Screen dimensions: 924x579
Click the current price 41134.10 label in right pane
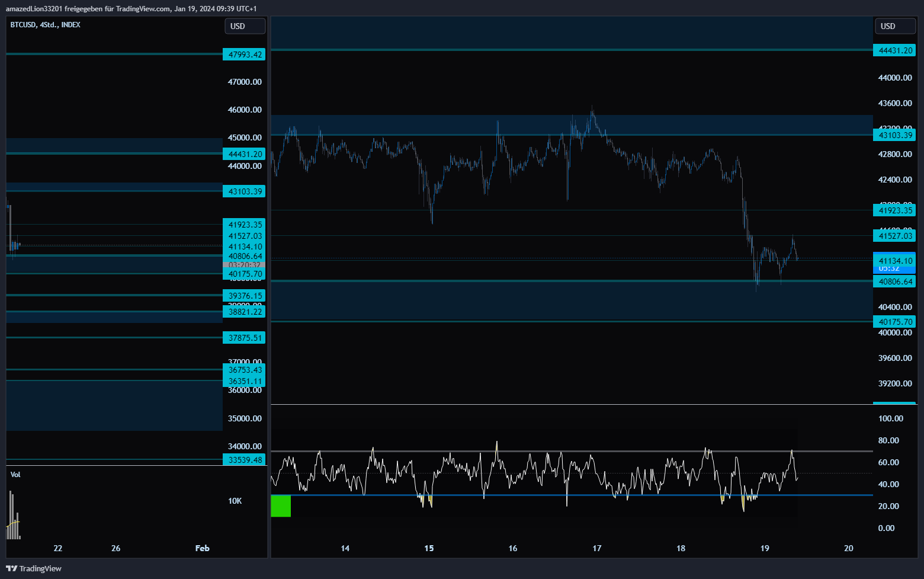click(894, 261)
